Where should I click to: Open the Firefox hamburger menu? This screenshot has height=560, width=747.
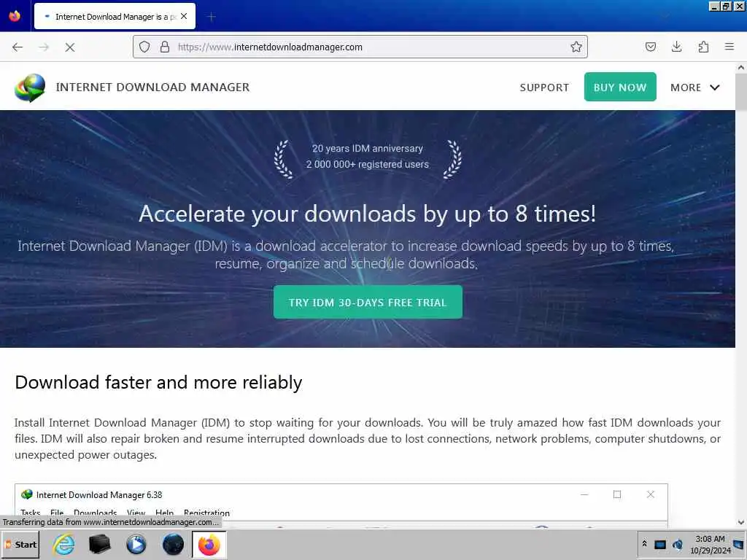(x=729, y=47)
